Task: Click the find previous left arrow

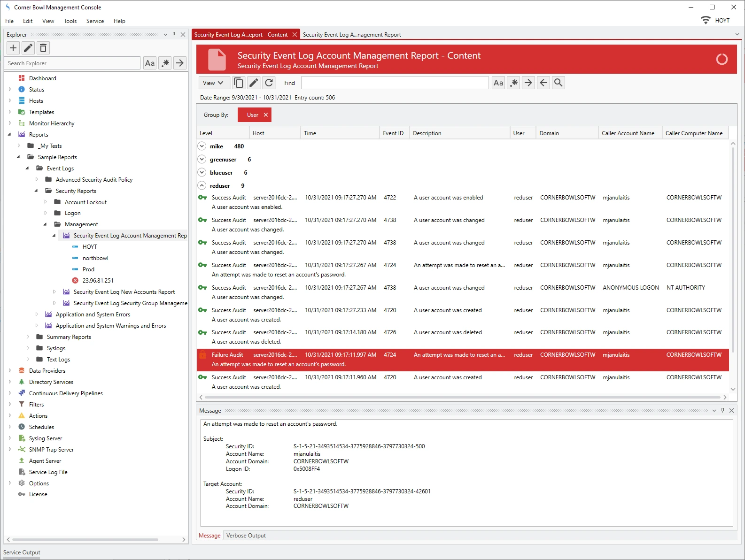Action: pyautogui.click(x=543, y=83)
